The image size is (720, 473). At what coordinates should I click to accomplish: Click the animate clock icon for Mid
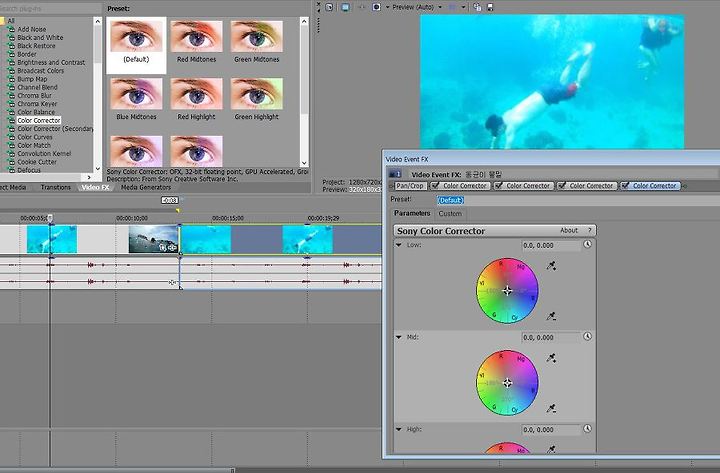pos(587,336)
